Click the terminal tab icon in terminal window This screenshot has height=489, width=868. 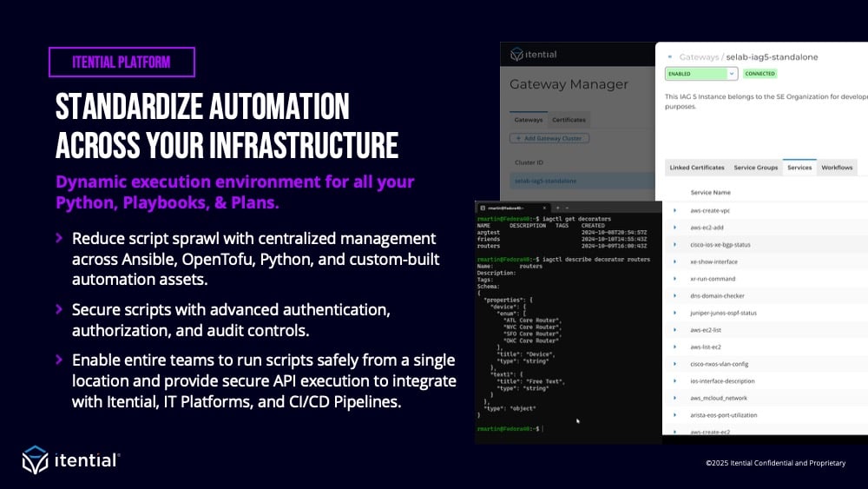coord(483,208)
